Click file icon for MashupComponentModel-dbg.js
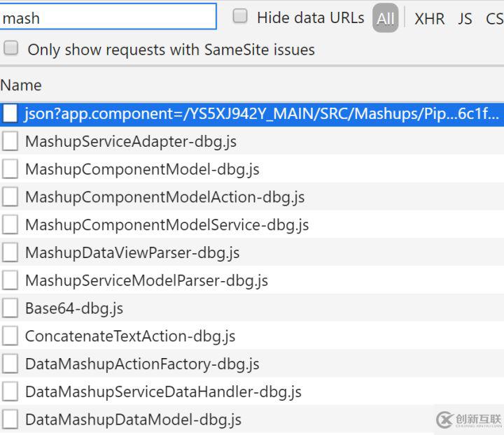This screenshot has height=435, width=504. [x=10, y=169]
